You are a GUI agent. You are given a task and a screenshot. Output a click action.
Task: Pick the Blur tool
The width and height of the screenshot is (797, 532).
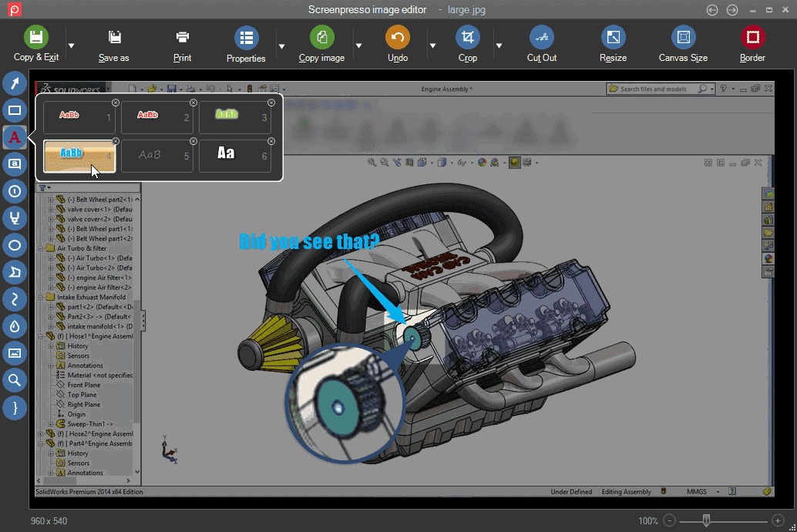point(15,326)
